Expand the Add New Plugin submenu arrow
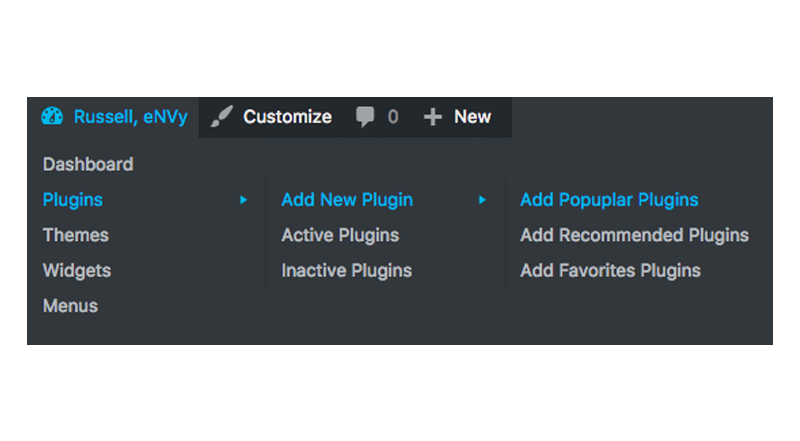 pos(482,200)
